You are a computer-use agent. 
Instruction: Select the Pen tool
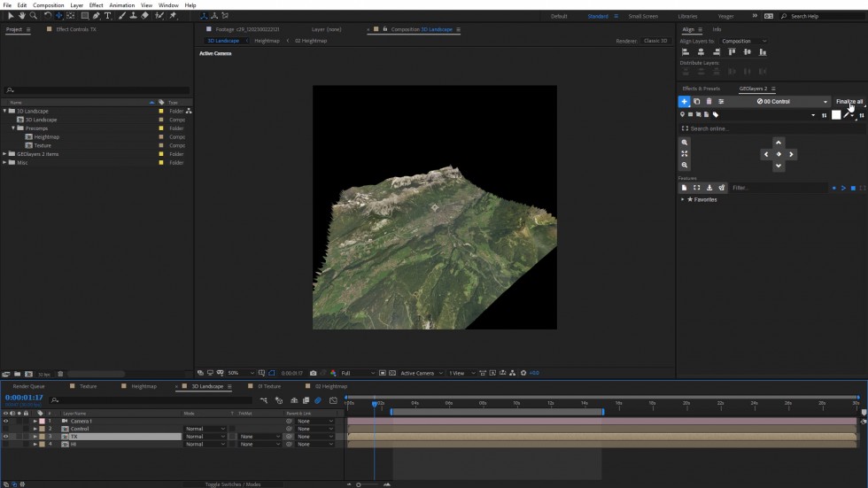coord(97,15)
